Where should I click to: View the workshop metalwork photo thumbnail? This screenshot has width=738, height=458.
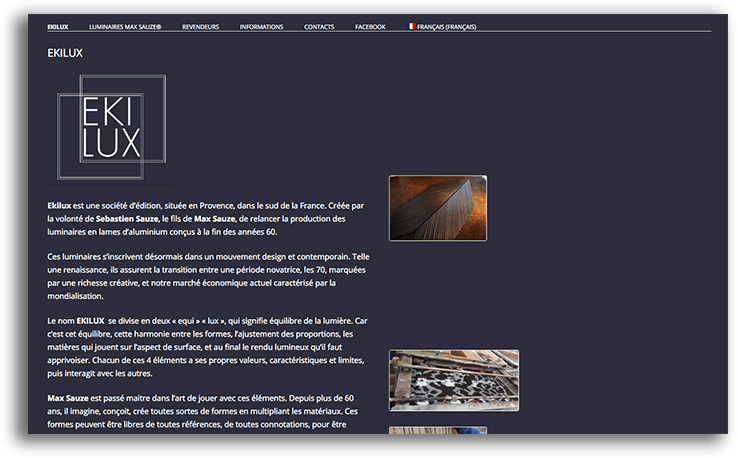tap(453, 380)
